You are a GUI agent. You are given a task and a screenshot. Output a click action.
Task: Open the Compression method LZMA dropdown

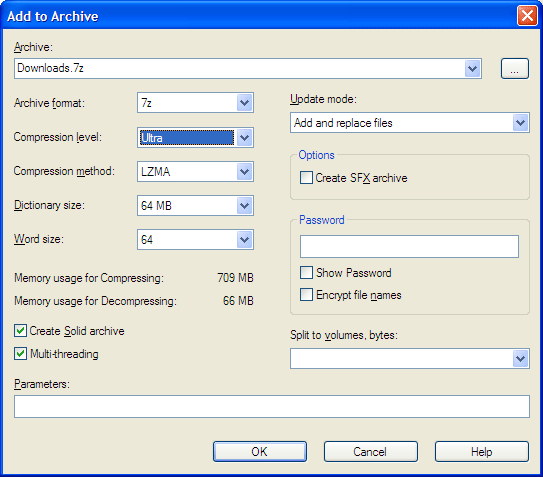click(195, 171)
